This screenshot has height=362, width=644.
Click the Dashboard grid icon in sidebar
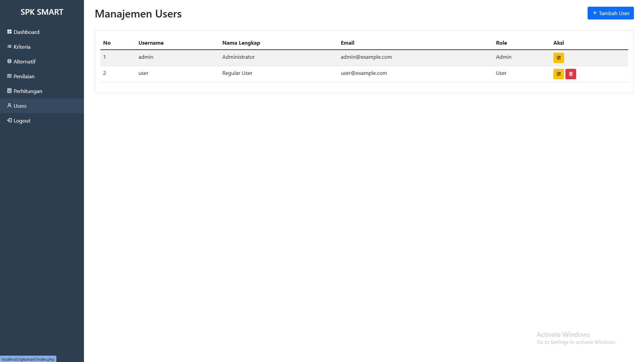click(x=9, y=32)
